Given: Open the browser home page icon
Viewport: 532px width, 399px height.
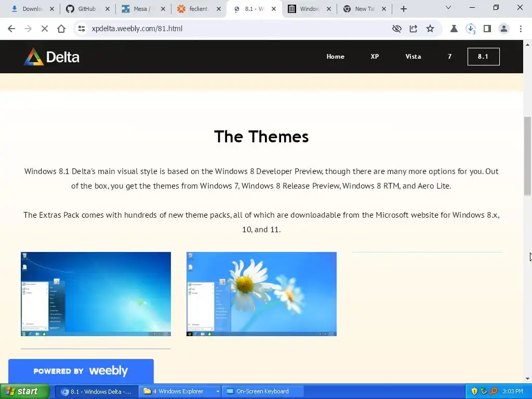Looking at the screenshot, I should click(x=61, y=29).
